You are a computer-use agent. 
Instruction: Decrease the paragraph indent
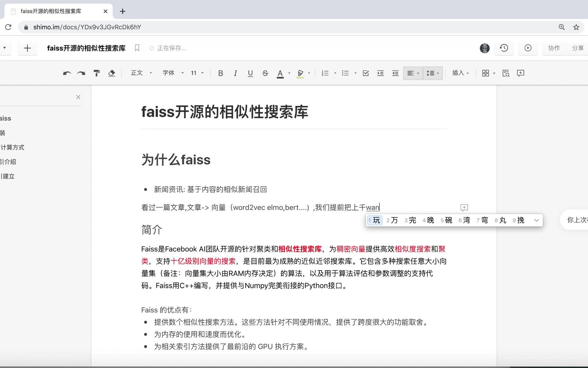tap(395, 73)
